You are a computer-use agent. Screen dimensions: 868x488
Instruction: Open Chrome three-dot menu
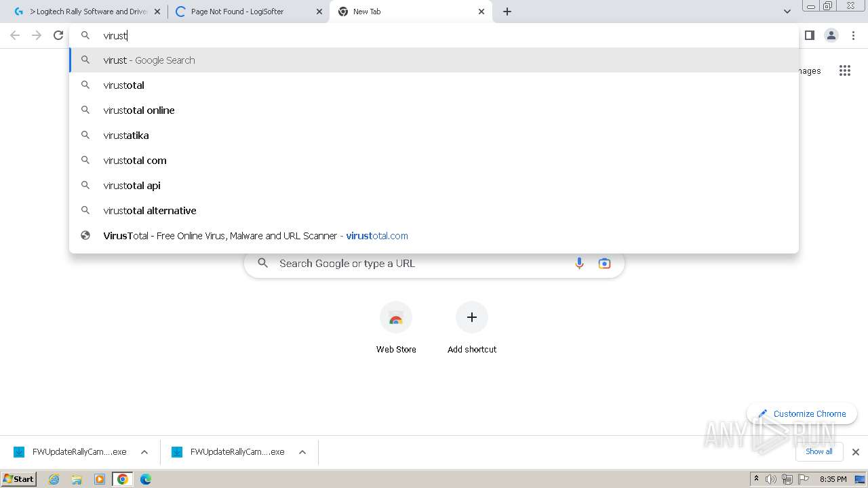[853, 35]
